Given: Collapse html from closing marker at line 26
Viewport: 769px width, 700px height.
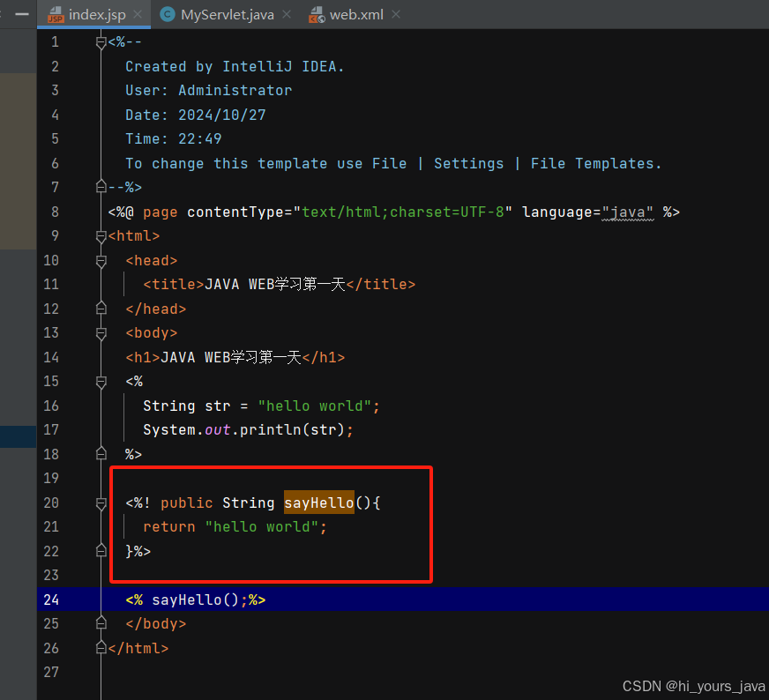Looking at the screenshot, I should click(101, 648).
